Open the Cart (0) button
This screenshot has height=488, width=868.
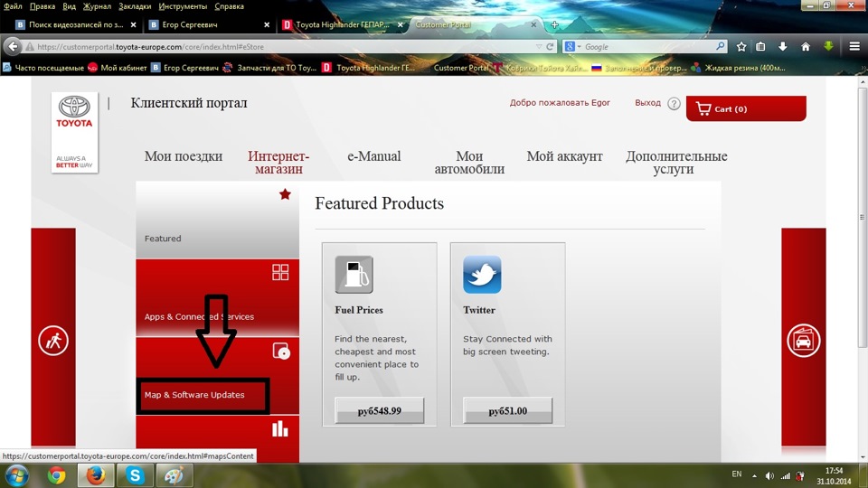746,108
